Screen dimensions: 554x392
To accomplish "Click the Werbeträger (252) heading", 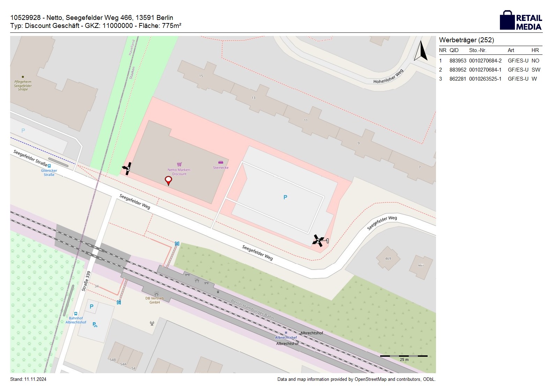I will tap(466, 40).
